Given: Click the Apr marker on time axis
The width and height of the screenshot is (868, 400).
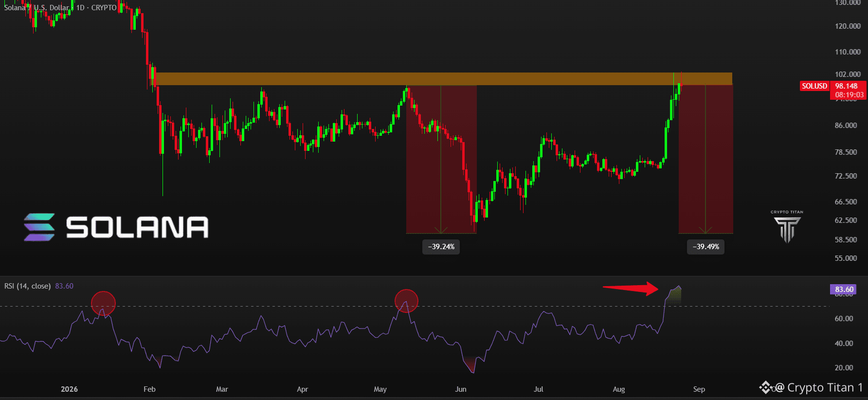Looking at the screenshot, I should (x=302, y=389).
